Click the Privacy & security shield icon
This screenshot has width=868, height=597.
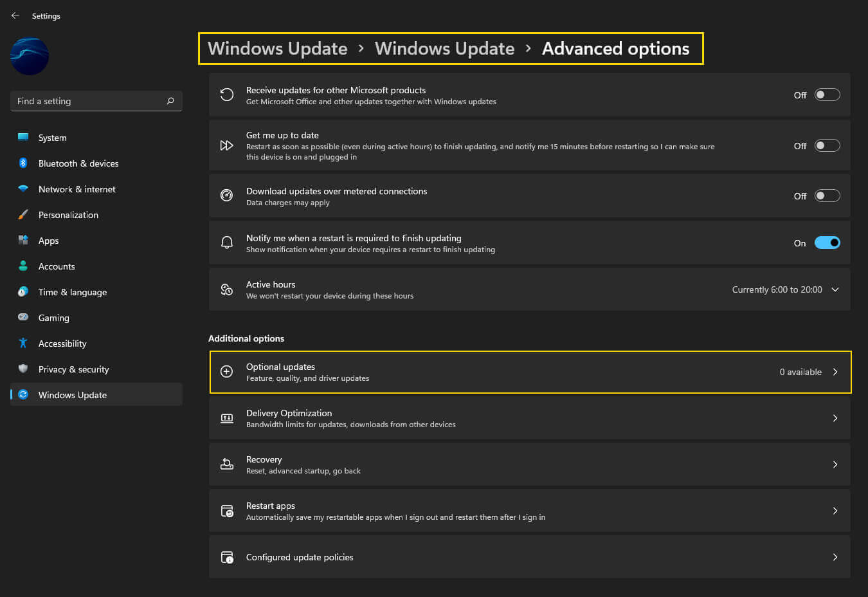[x=23, y=369]
